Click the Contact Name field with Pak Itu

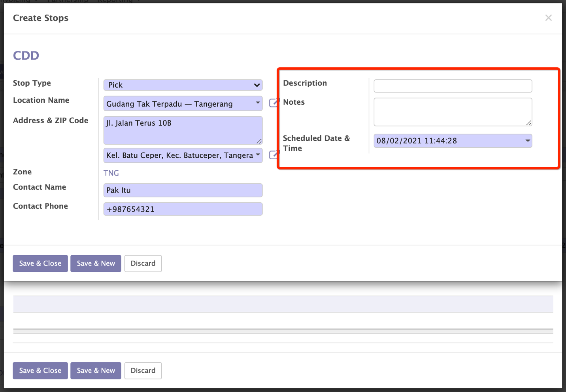click(x=183, y=190)
